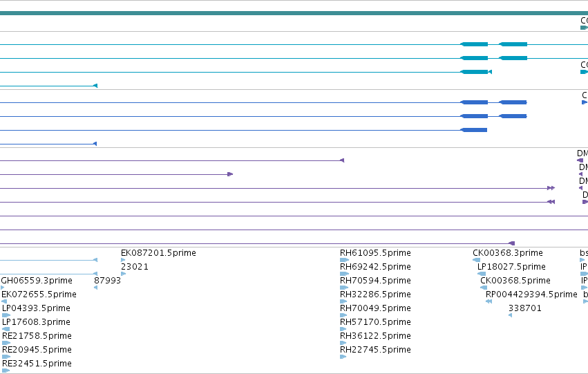Click the EK087201.5prime feature label
Viewport: 588px width, 374px height.
(158, 253)
